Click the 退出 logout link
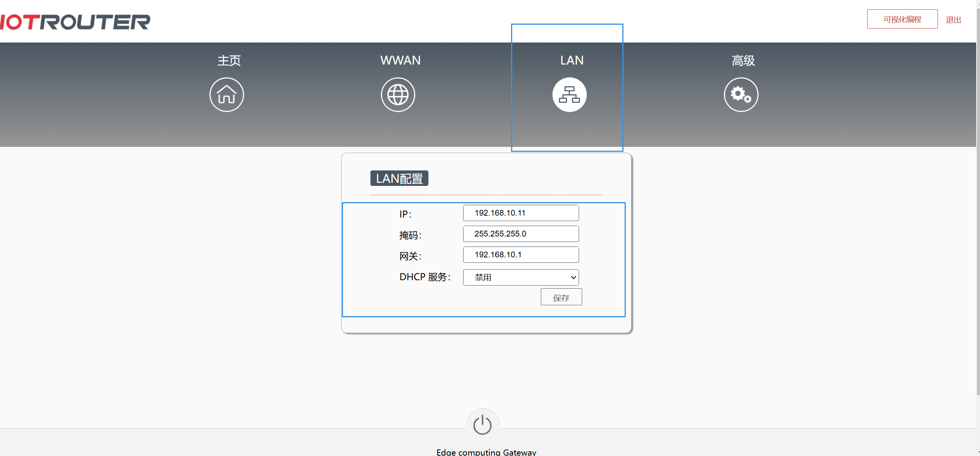Screen dimensions: 980x456 point(953,20)
